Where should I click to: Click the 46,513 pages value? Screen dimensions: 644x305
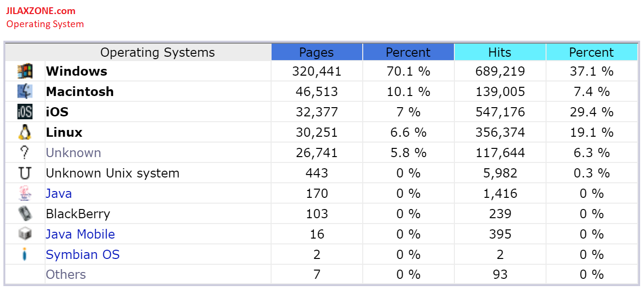pos(317,92)
